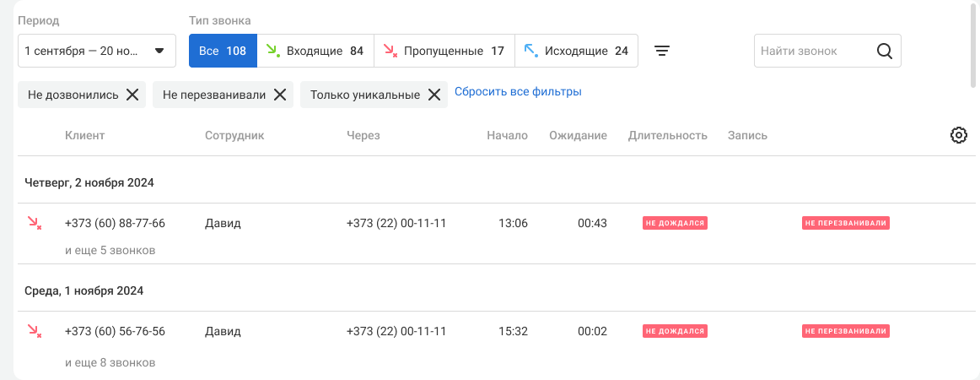Viewport: 980px width, 380px height.
Task: Select the "Все 108" call type tab
Action: click(x=223, y=51)
